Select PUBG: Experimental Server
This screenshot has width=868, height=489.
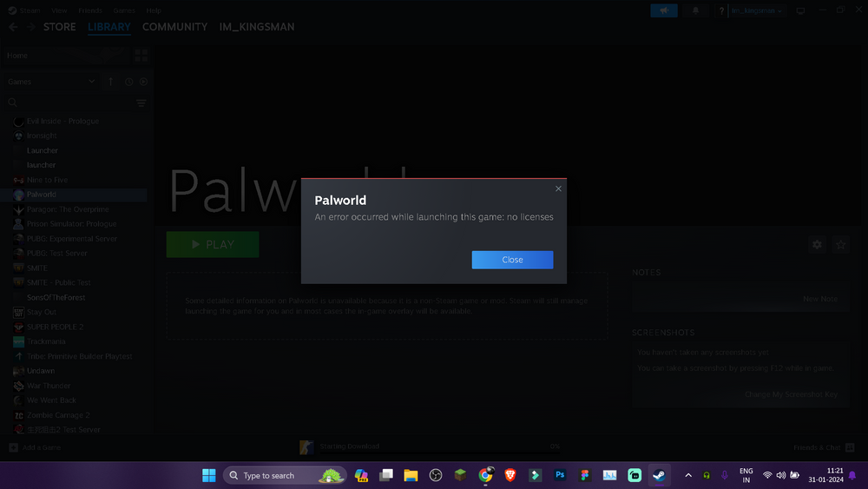coord(72,239)
